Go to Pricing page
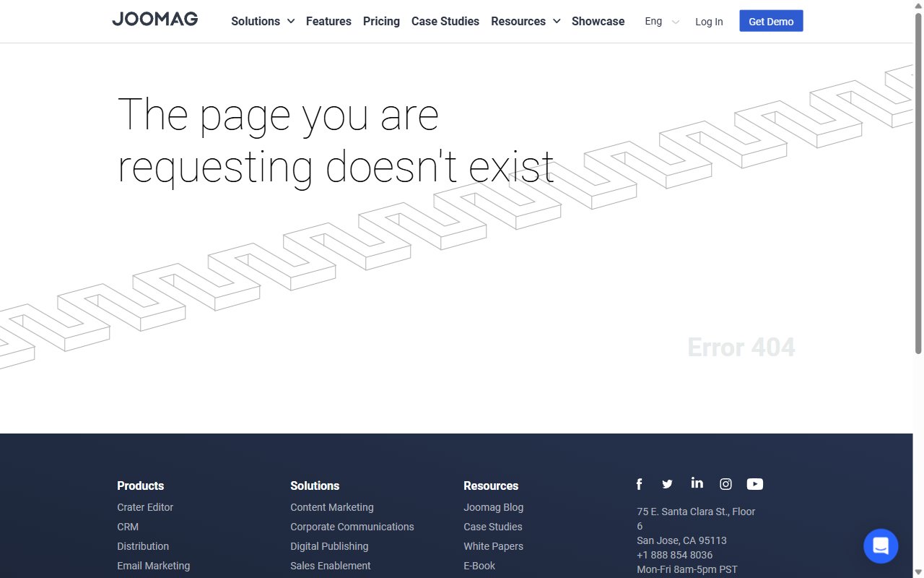924x578 pixels. pyautogui.click(x=381, y=21)
